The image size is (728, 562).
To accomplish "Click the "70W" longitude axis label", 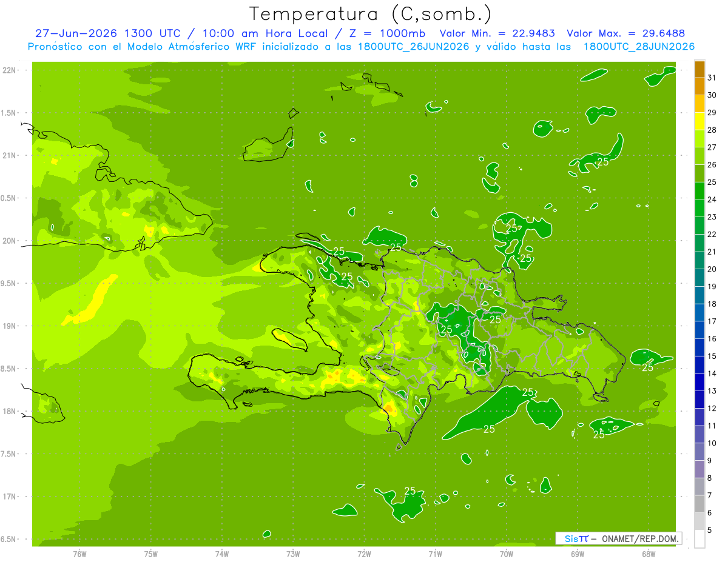I will (506, 554).
